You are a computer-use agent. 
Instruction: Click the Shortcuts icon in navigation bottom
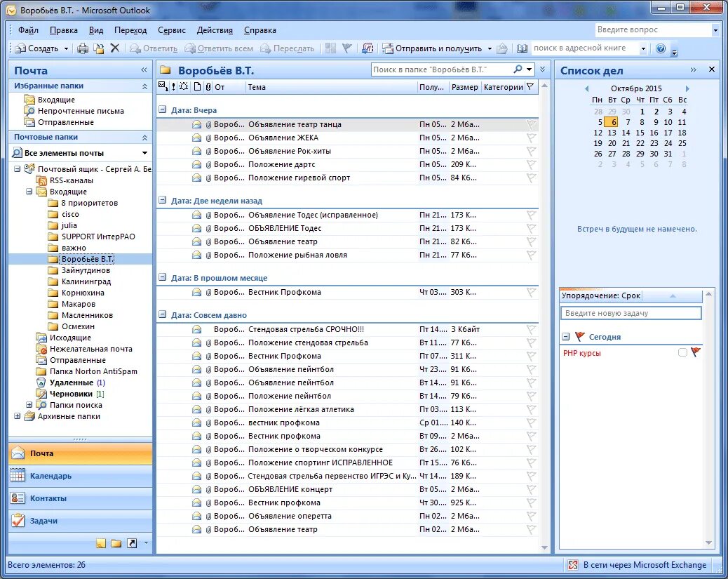click(132, 543)
